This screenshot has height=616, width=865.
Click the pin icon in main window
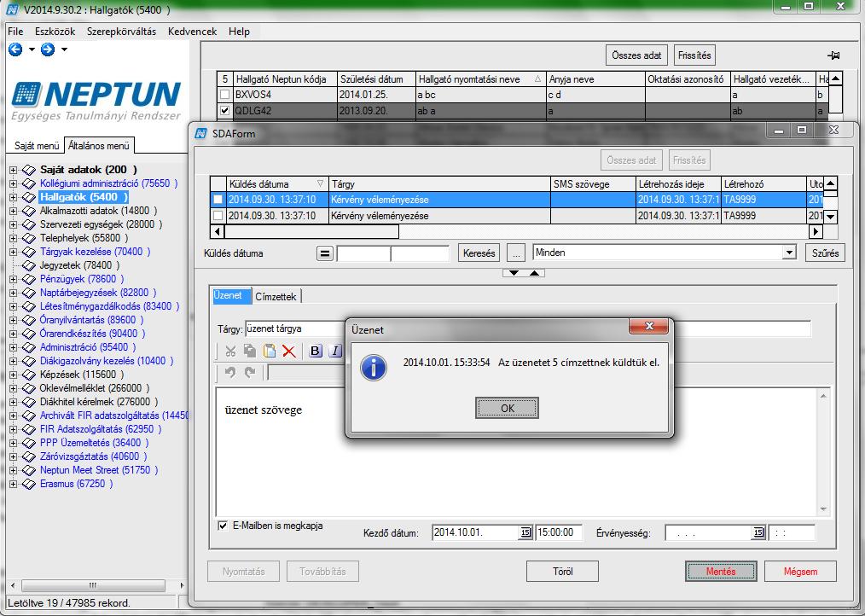[833, 55]
